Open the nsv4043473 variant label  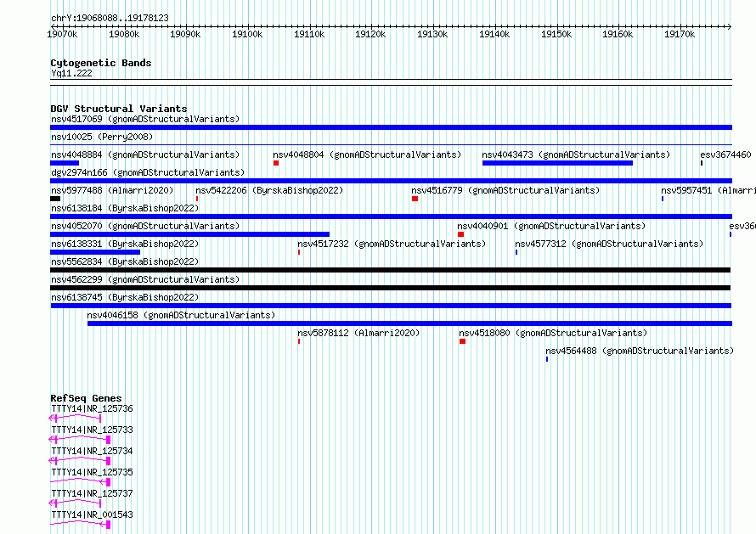click(576, 155)
